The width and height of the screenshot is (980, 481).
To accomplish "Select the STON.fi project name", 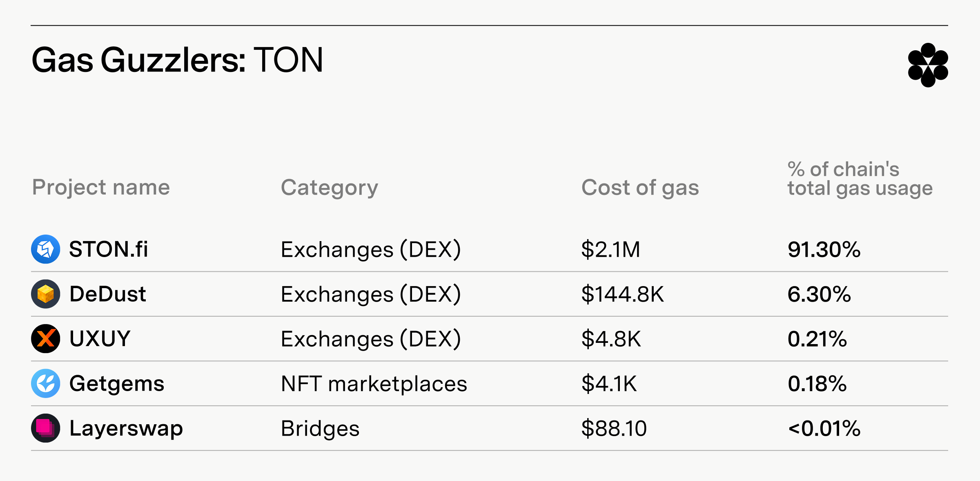I will (108, 249).
